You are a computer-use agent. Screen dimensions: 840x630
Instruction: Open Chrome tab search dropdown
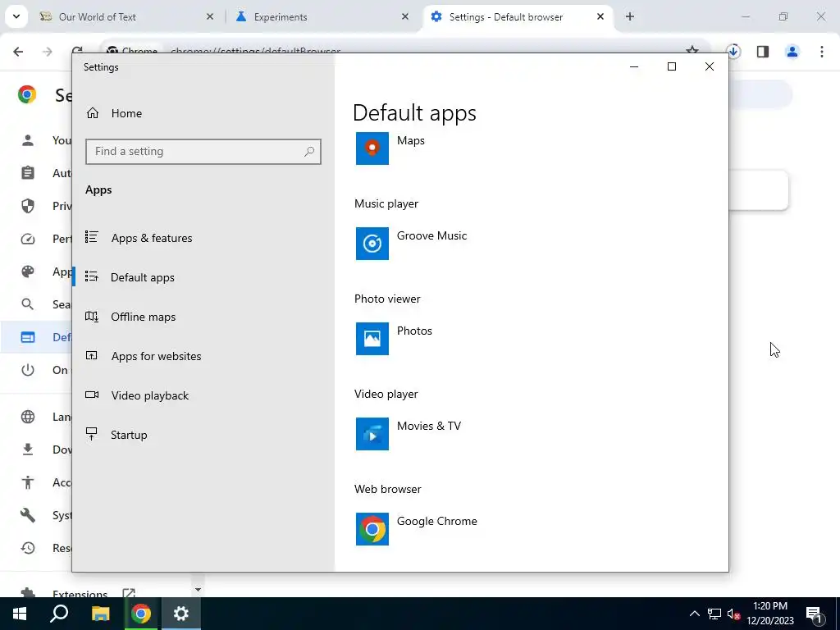[x=16, y=16]
